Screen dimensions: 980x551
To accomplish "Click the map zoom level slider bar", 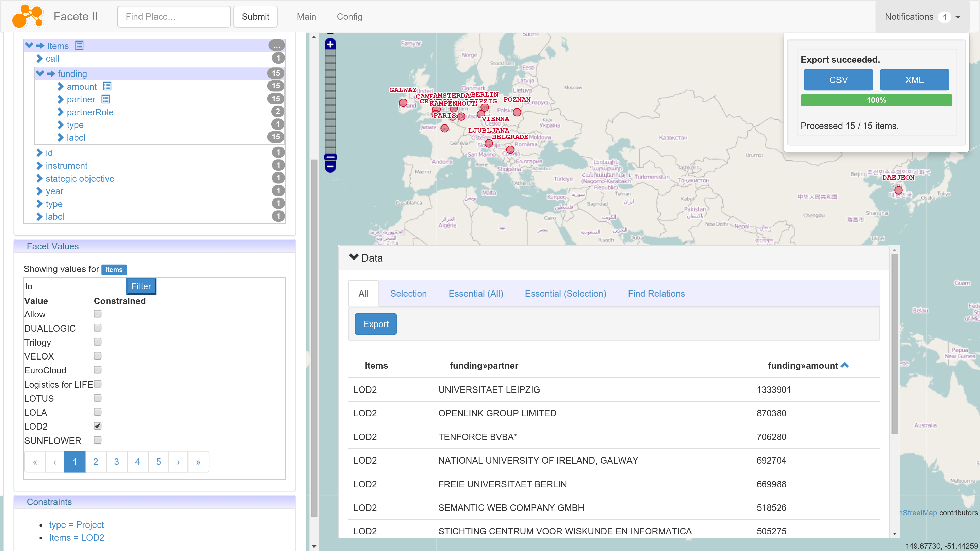I will point(330,103).
